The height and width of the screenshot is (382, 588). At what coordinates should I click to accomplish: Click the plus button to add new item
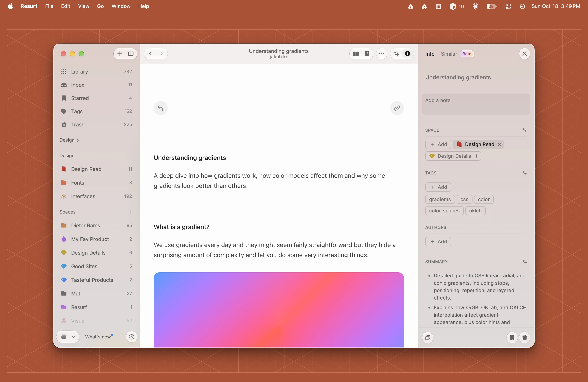(x=120, y=54)
